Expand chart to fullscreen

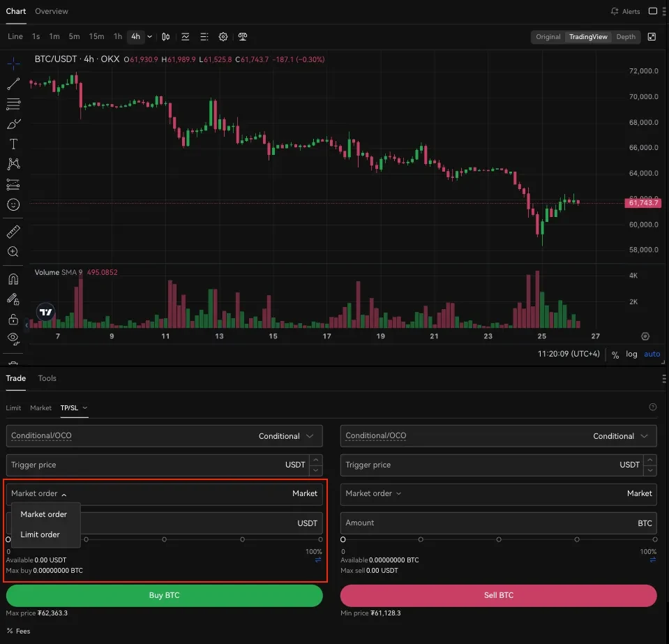[x=652, y=37]
